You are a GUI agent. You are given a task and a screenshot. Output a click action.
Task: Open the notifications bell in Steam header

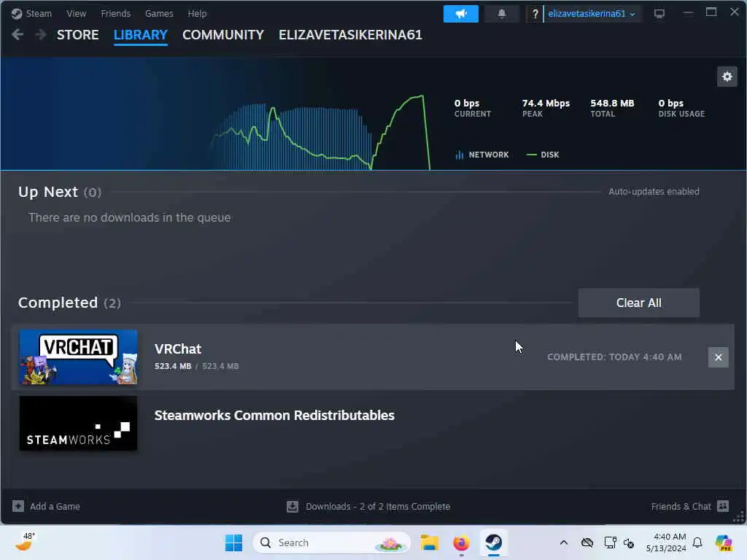click(502, 14)
